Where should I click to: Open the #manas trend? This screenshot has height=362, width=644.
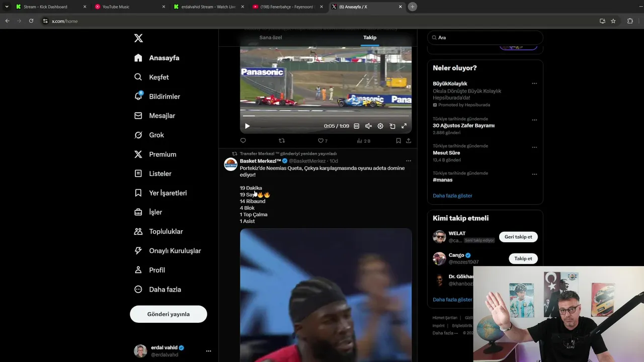442,180
